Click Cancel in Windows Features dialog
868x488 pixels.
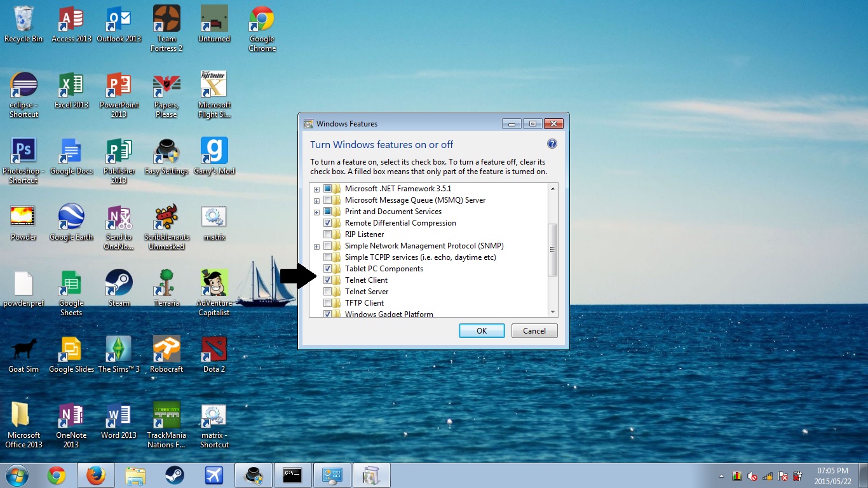(x=534, y=330)
